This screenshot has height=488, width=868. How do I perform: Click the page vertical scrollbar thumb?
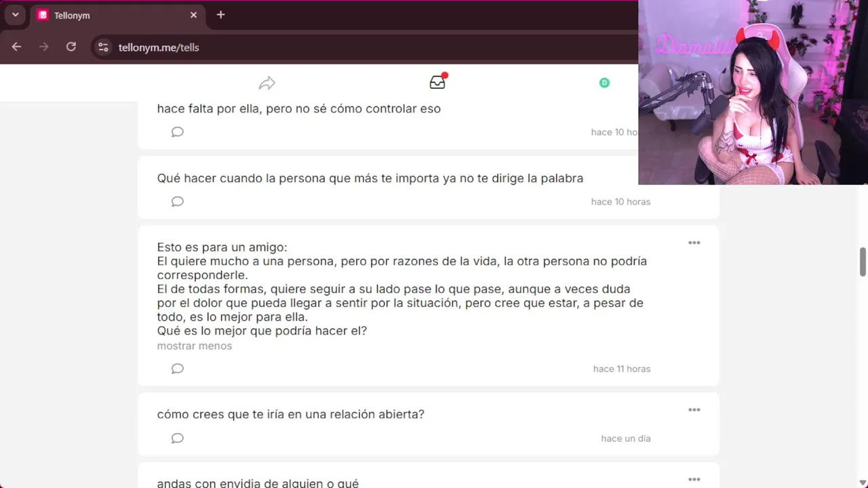(x=863, y=262)
